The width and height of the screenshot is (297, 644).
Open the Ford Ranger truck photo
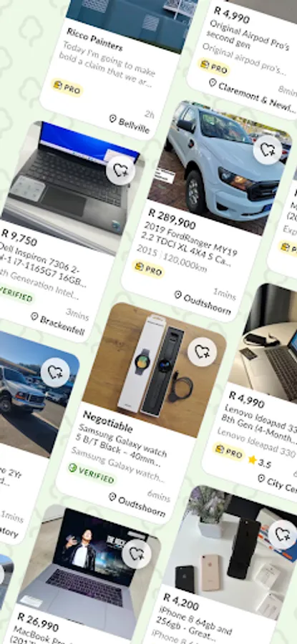pos(222,166)
